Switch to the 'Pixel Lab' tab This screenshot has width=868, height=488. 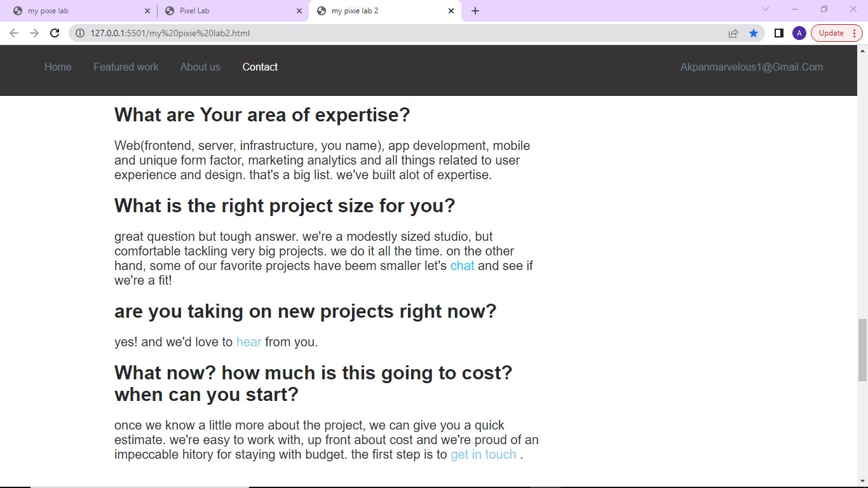[x=229, y=11]
